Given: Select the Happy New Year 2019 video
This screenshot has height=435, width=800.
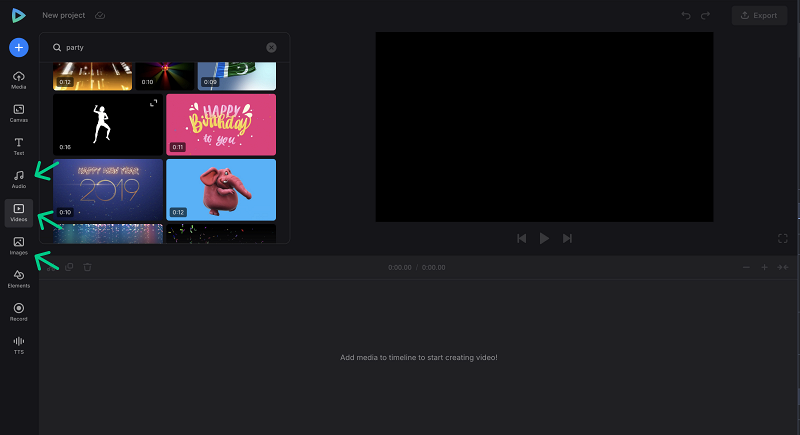Looking at the screenshot, I should click(x=108, y=190).
